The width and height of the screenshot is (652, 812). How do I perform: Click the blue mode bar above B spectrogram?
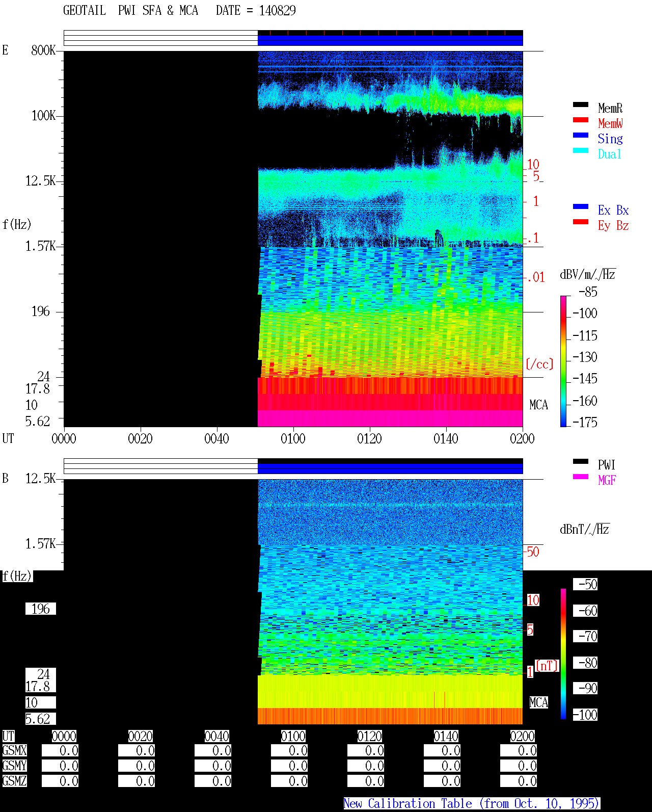(390, 468)
